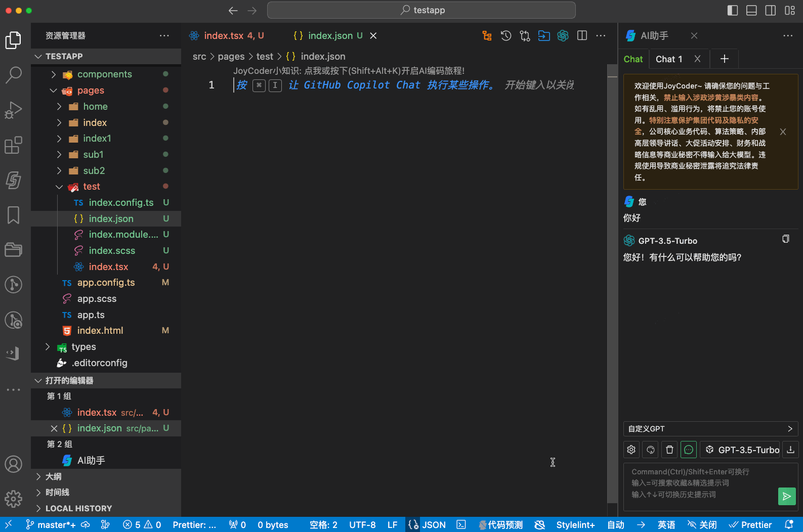
Task: Close the index.json editor tab
Action: pos(373,35)
